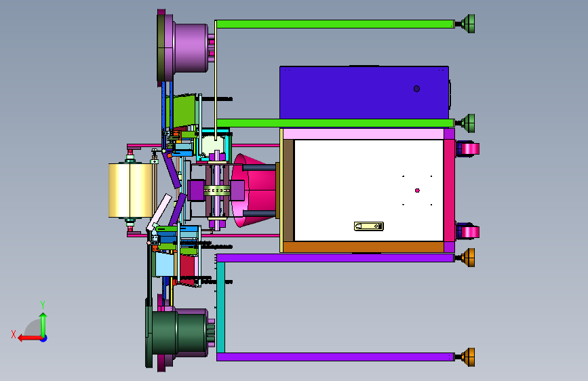
Task: Select the red block in lower mechanism
Action: 187,266
